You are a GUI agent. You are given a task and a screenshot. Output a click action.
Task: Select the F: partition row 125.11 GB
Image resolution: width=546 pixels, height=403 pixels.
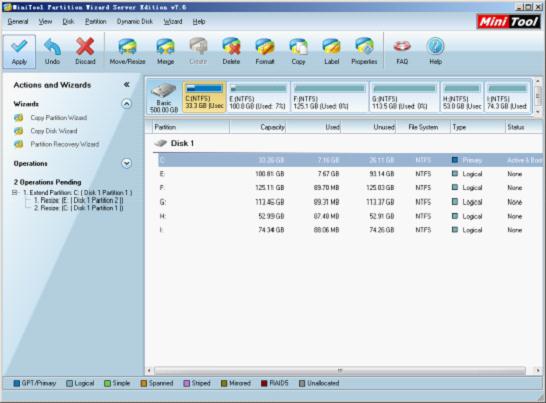point(350,188)
